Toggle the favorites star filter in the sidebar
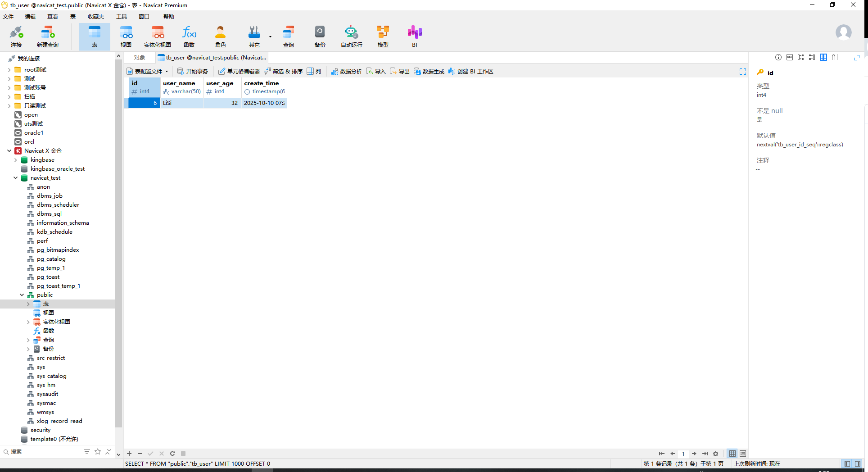 click(98, 451)
